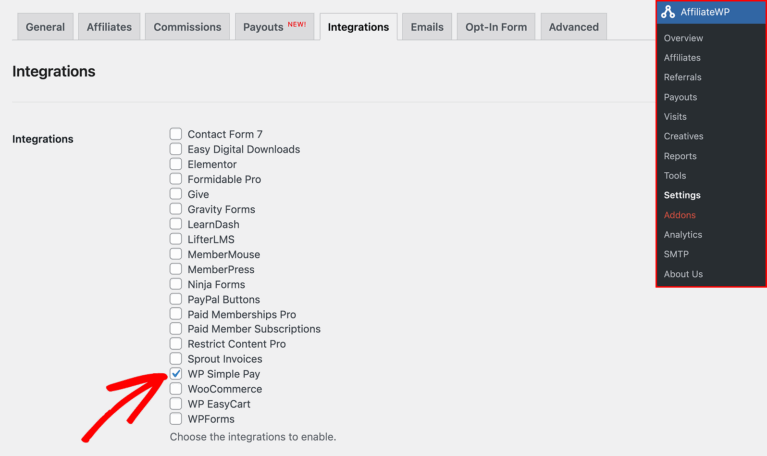767x456 pixels.
Task: Click the AffiliateWP logo icon
Action: point(668,12)
